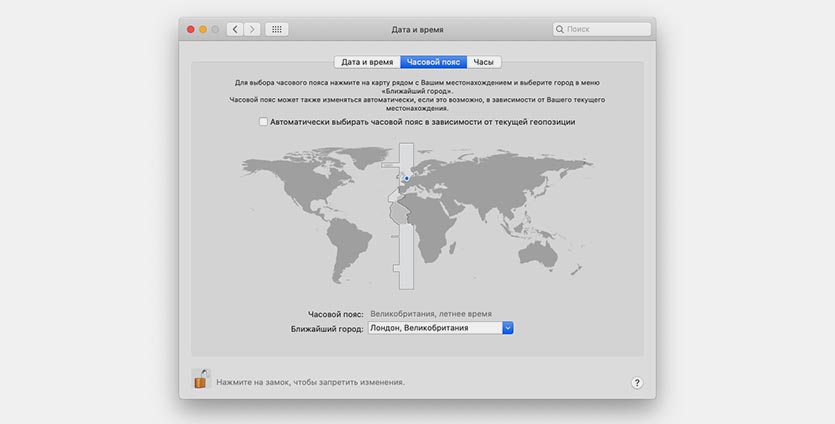
Task: Go back with the left arrow button
Action: point(235,29)
